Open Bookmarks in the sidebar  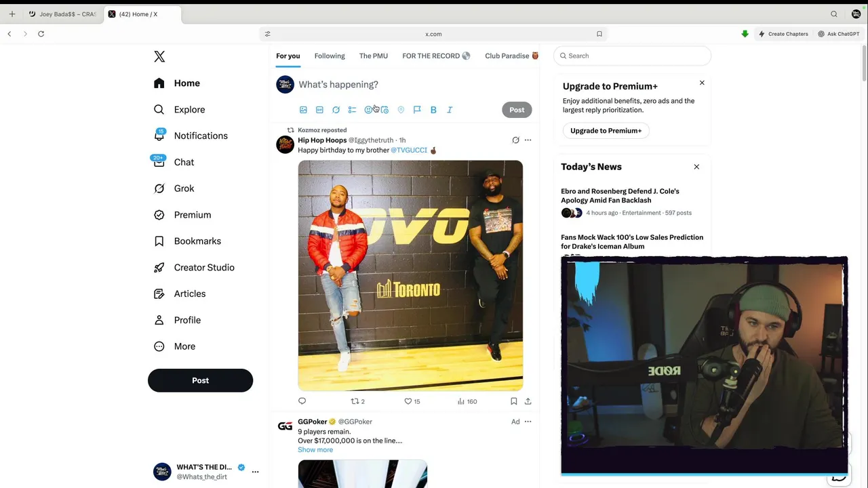point(187,241)
